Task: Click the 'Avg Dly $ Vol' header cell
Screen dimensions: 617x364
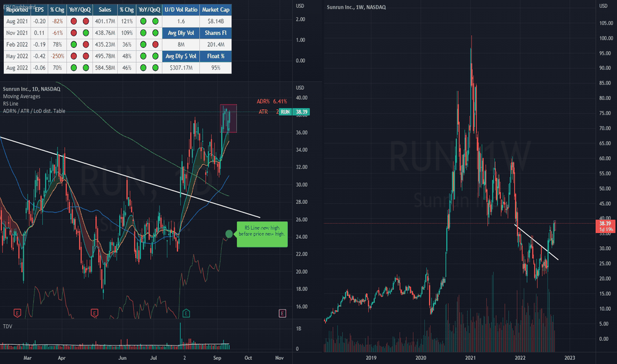Action: (181, 56)
